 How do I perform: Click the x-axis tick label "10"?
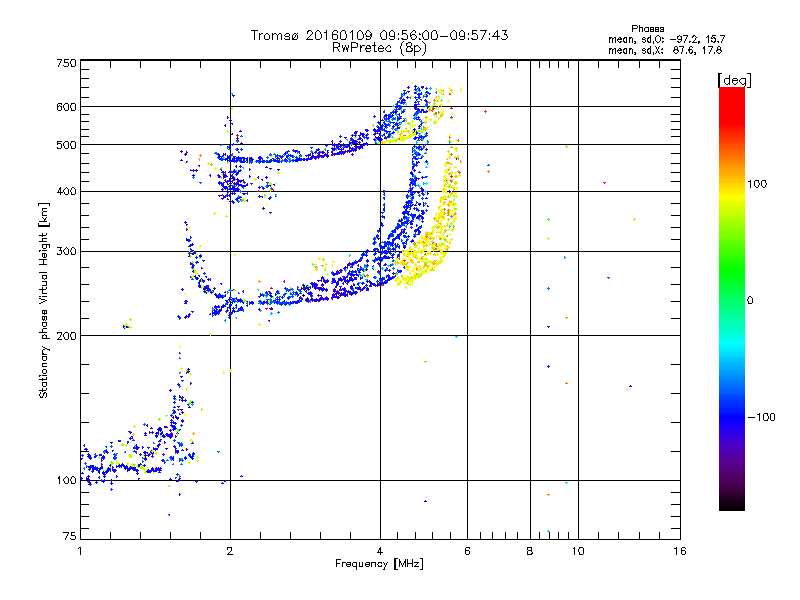point(578,551)
